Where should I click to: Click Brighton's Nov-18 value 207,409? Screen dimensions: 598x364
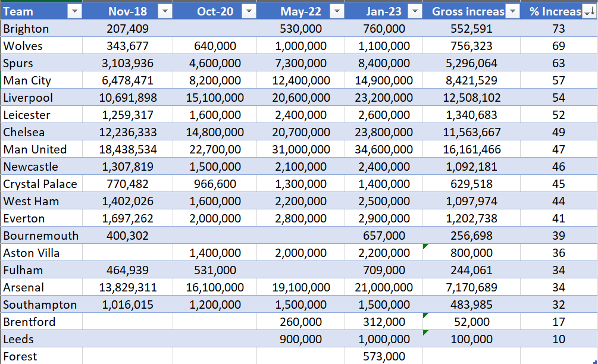(127, 29)
